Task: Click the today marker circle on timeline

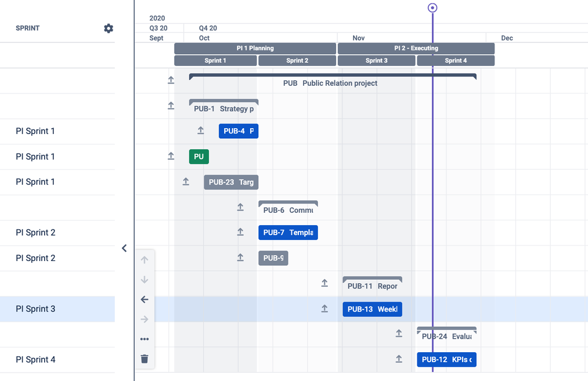Action: 433,8
